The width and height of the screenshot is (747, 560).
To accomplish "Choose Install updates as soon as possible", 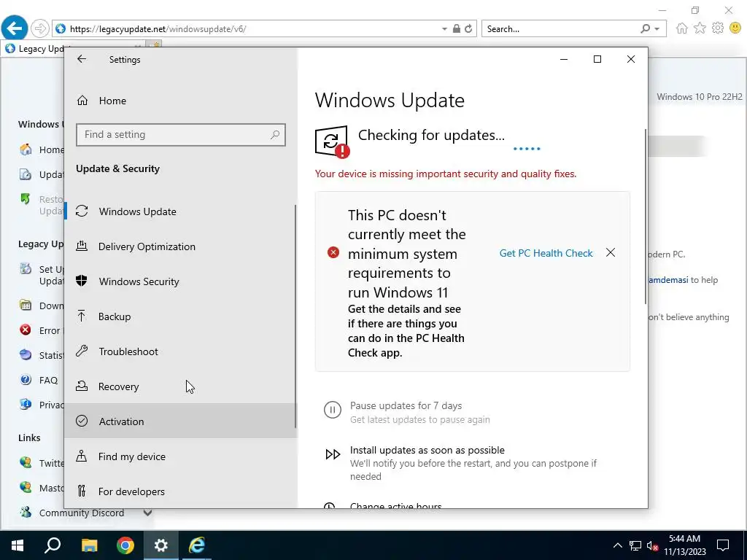I will [x=427, y=450].
